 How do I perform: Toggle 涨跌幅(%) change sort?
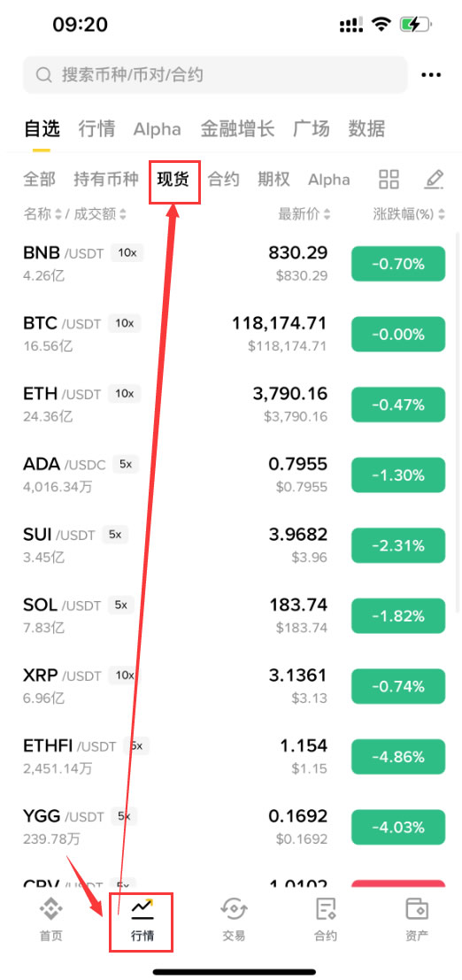point(409,214)
